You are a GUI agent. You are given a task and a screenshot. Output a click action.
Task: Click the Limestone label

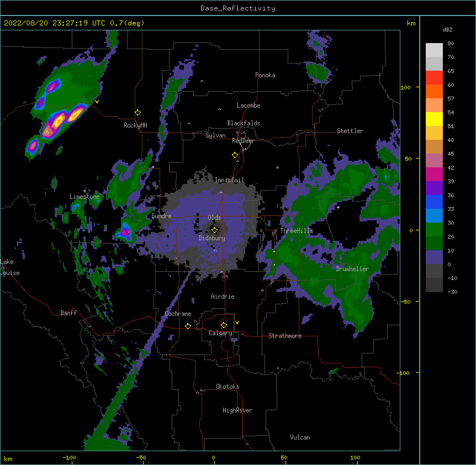tap(84, 197)
